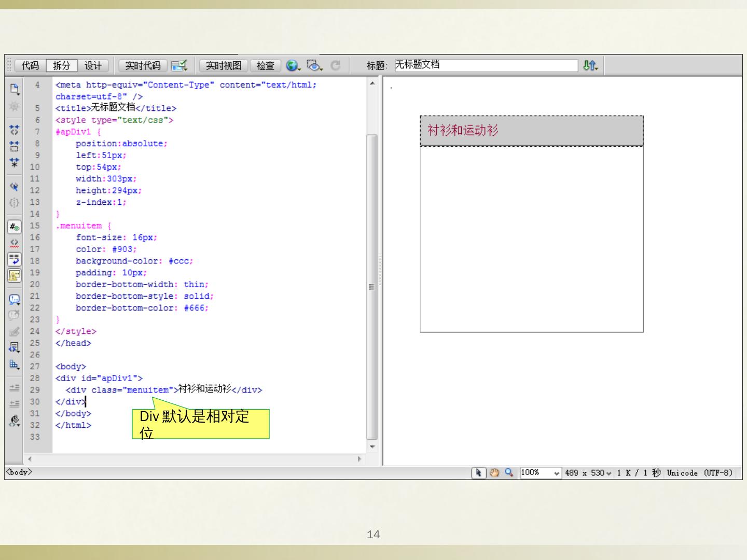
Task: Select the Hand tool in status bar
Action: [494, 472]
